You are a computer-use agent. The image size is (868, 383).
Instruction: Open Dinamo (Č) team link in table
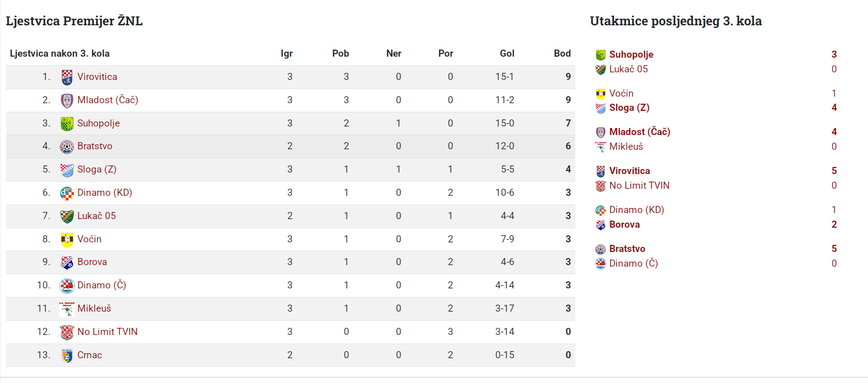[102, 285]
